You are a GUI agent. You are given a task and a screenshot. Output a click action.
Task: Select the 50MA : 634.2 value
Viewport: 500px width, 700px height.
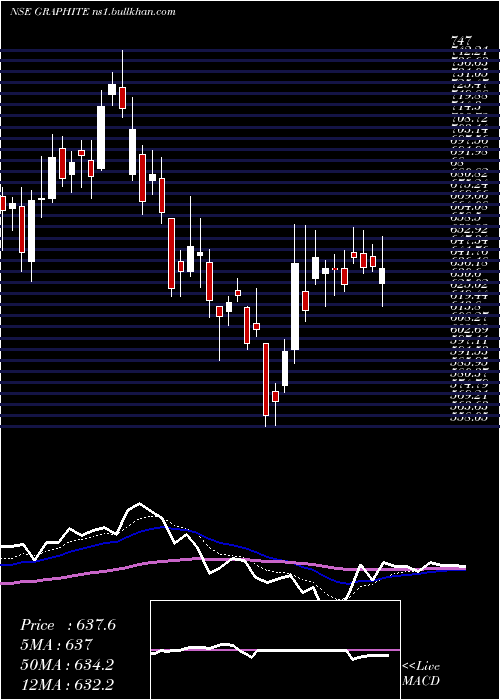click(x=67, y=665)
